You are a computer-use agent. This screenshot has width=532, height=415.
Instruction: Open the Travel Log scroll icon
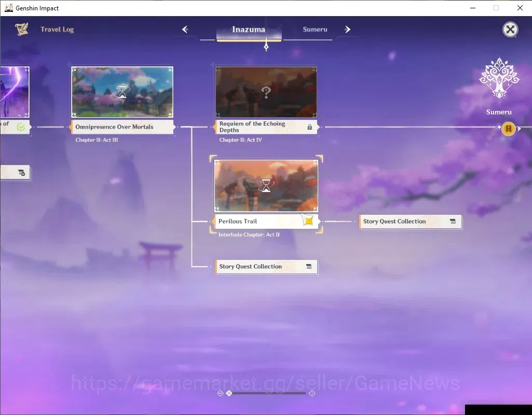[x=22, y=29]
